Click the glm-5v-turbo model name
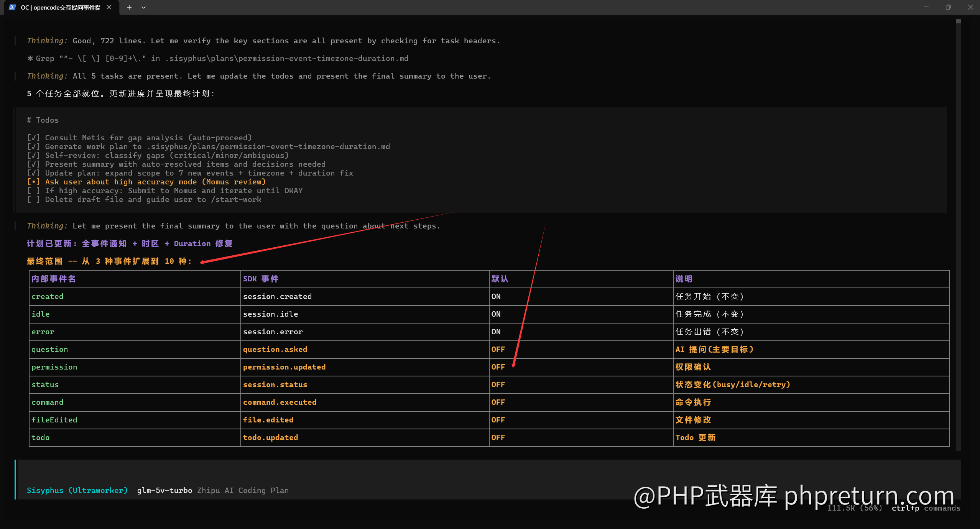980x529 pixels. (164, 490)
